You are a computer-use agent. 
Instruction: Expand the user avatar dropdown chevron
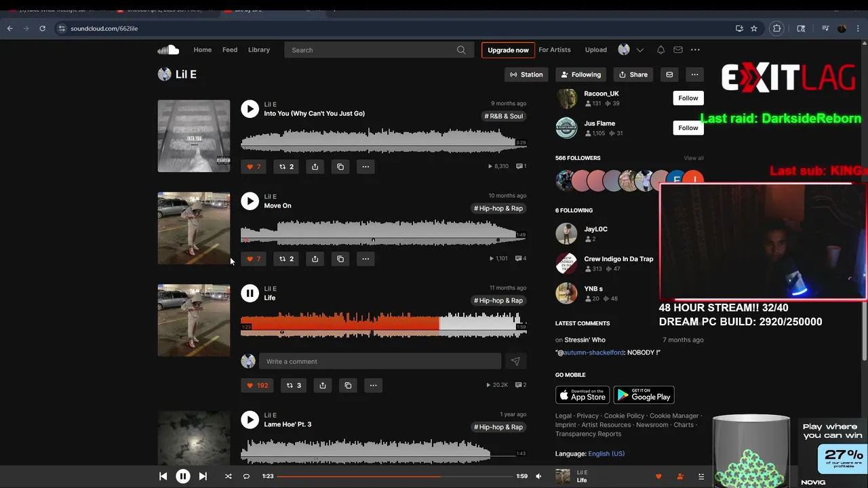click(639, 49)
